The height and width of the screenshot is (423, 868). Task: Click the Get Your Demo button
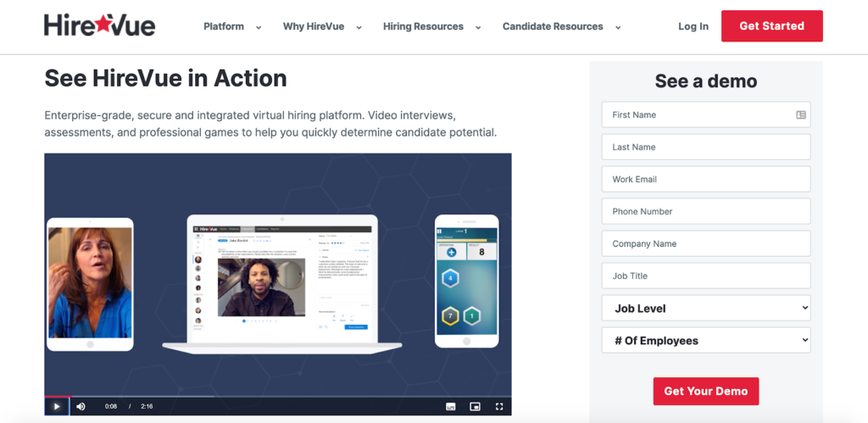coord(706,391)
